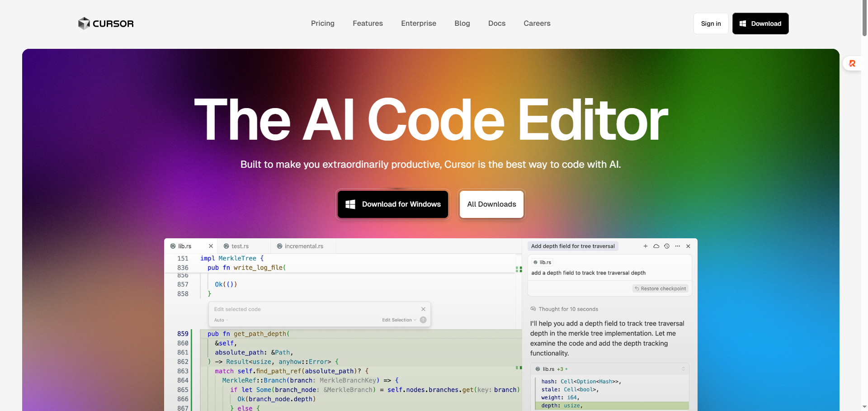
Task: Close the Edit selected code popup
Action: pyautogui.click(x=423, y=309)
